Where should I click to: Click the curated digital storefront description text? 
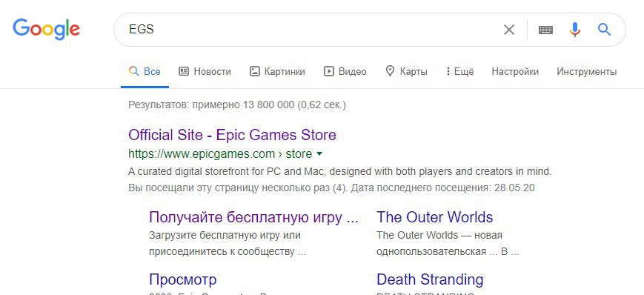(340, 171)
